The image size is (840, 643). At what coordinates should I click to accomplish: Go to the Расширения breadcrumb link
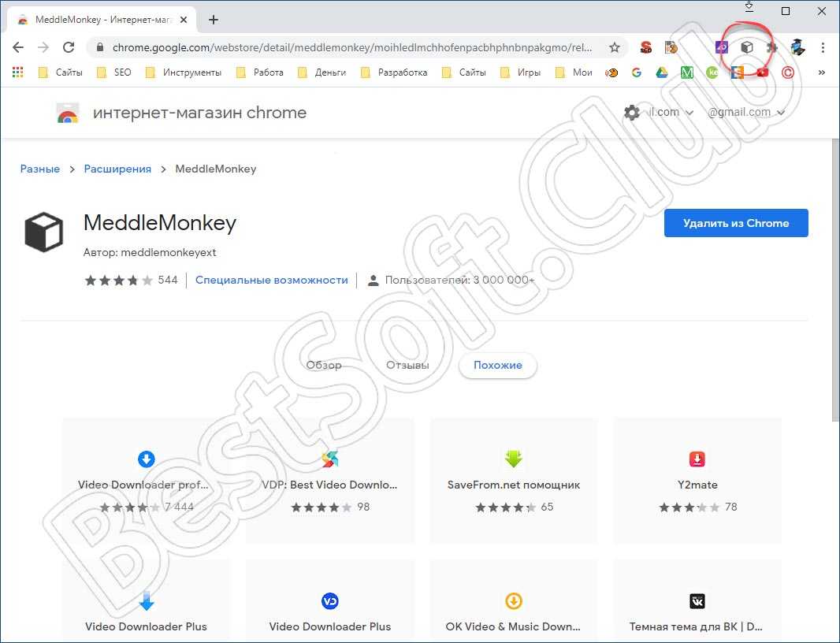tap(117, 169)
